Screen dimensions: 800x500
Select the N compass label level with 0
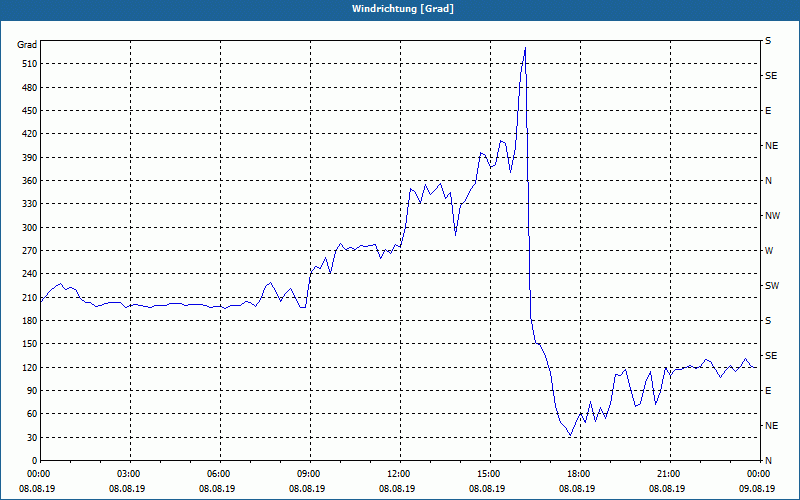click(x=768, y=460)
